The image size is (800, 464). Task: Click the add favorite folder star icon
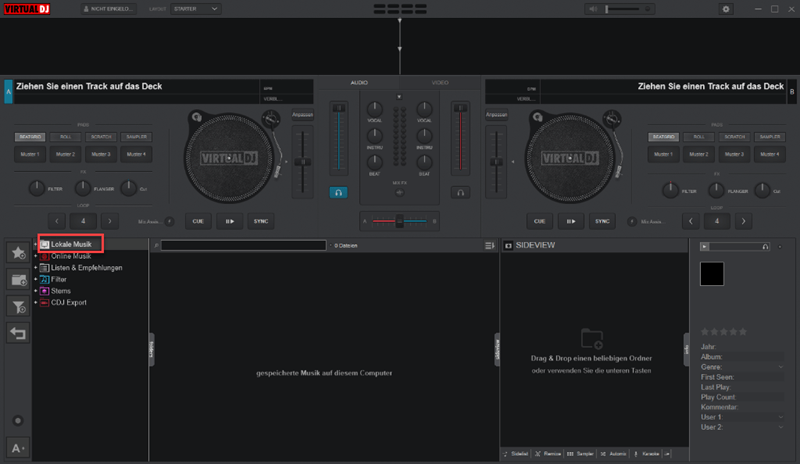[18, 253]
